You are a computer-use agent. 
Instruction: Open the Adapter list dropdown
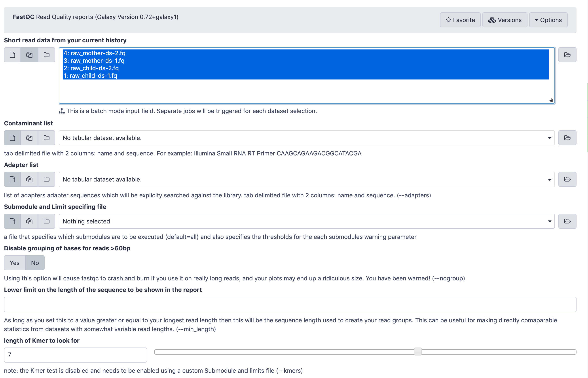pos(307,179)
